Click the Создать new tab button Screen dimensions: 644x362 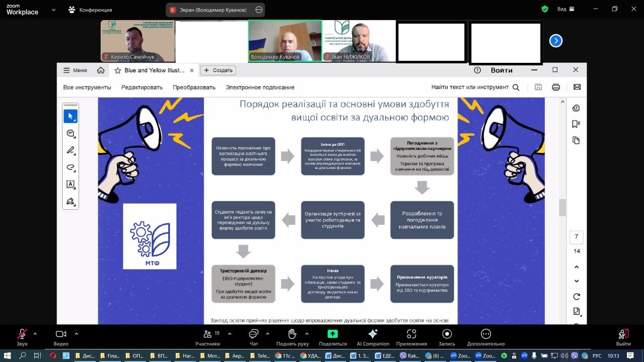click(219, 70)
